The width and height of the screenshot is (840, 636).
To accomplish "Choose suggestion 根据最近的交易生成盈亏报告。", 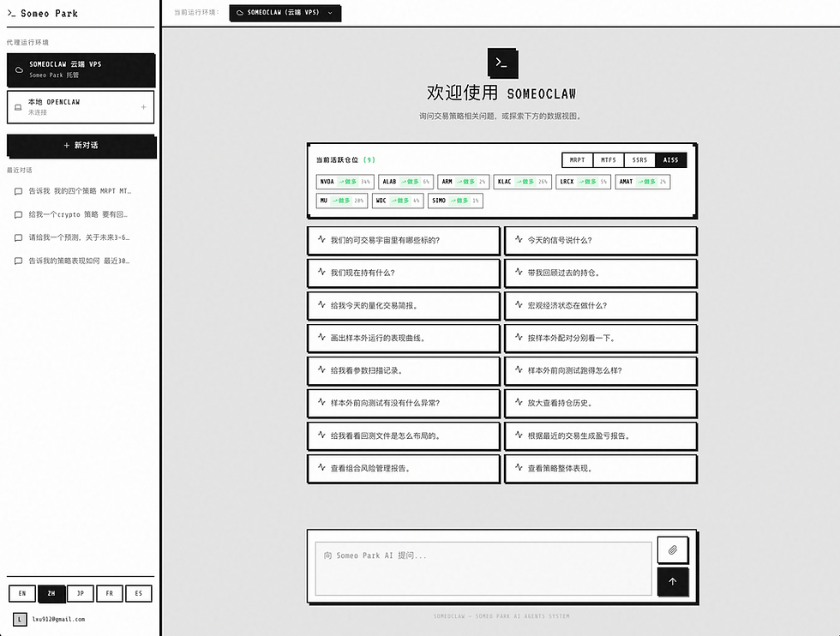I will tap(601, 436).
